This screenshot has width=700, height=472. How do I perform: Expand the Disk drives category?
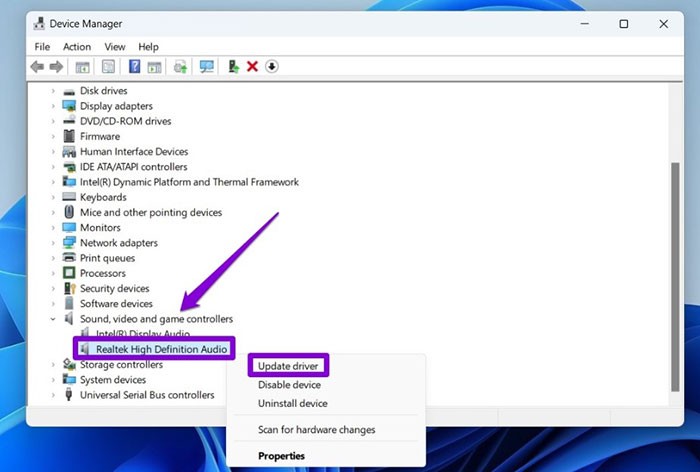pos(53,91)
